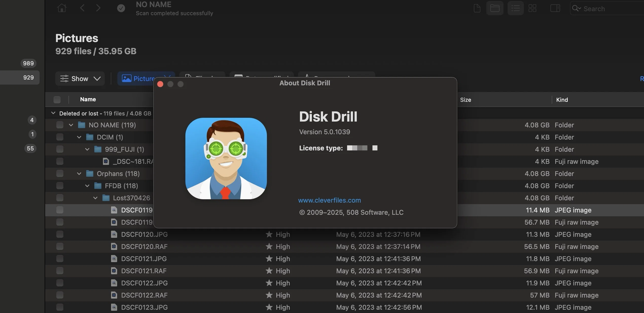Click the DSCF0120.JPG file icon

coord(114,234)
